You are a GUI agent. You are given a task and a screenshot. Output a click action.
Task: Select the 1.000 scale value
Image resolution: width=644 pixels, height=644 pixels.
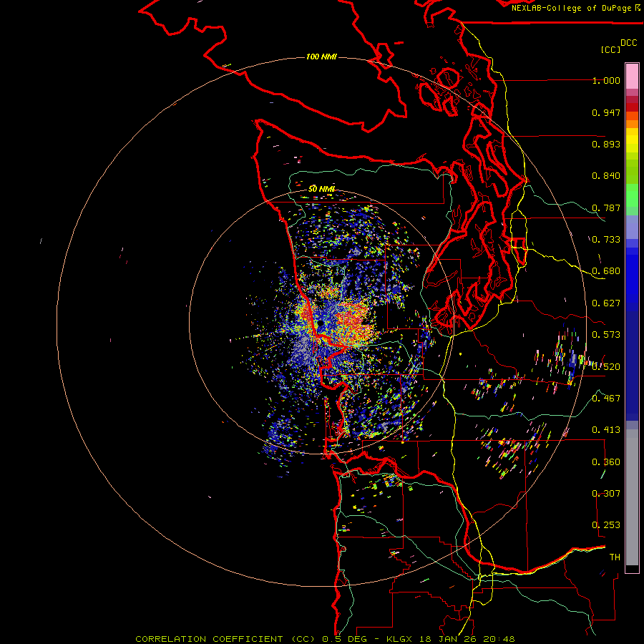(x=606, y=80)
